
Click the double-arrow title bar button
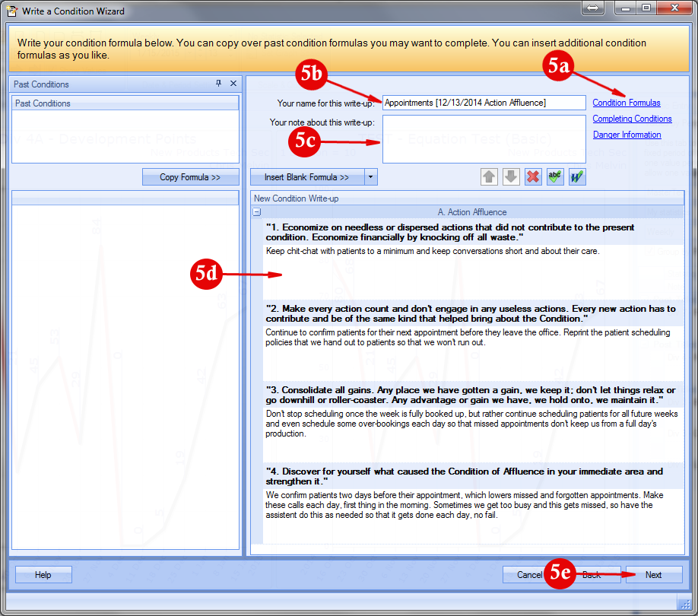coord(593,8)
